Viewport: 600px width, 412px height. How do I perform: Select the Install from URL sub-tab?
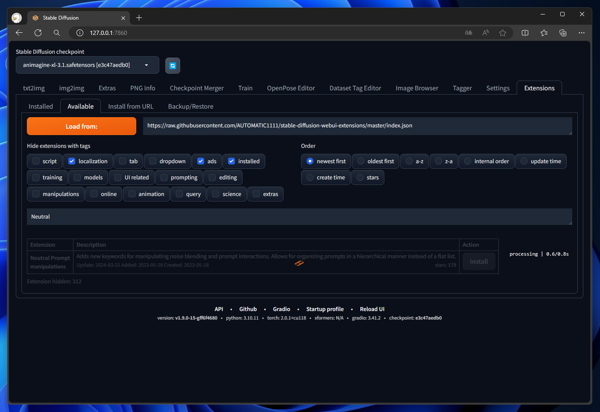tap(130, 106)
